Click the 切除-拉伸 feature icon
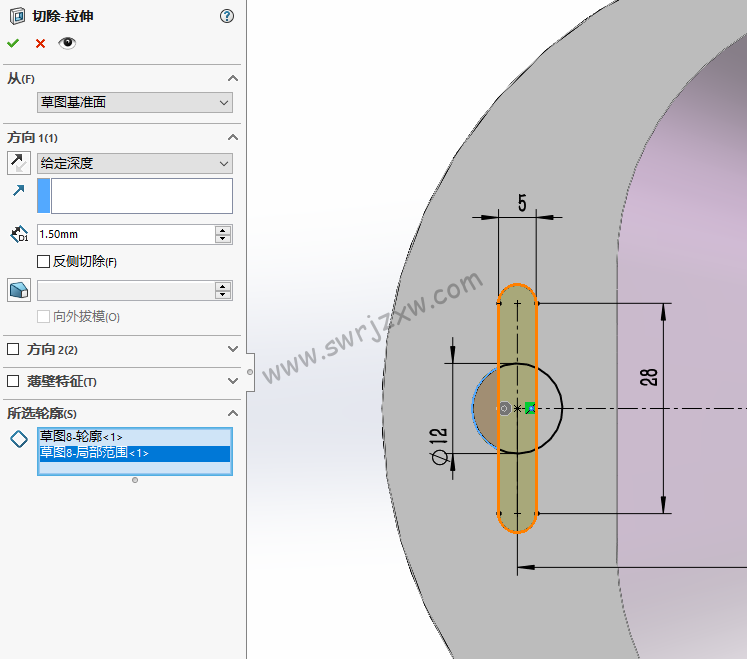The width and height of the screenshot is (747, 659). click(17, 16)
